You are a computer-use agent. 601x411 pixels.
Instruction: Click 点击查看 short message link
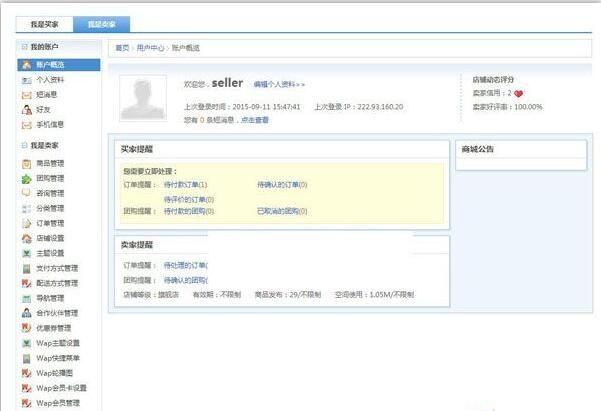pyautogui.click(x=255, y=120)
